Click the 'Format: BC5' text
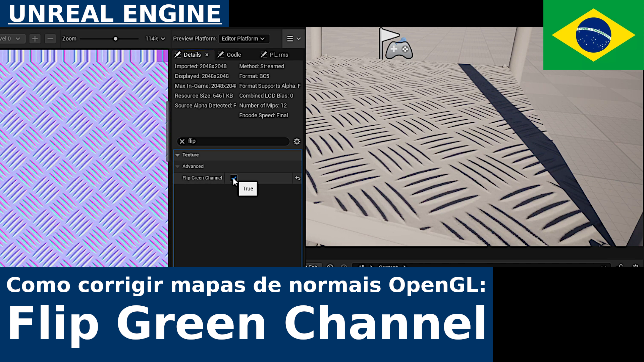This screenshot has width=644, height=362. point(254,76)
